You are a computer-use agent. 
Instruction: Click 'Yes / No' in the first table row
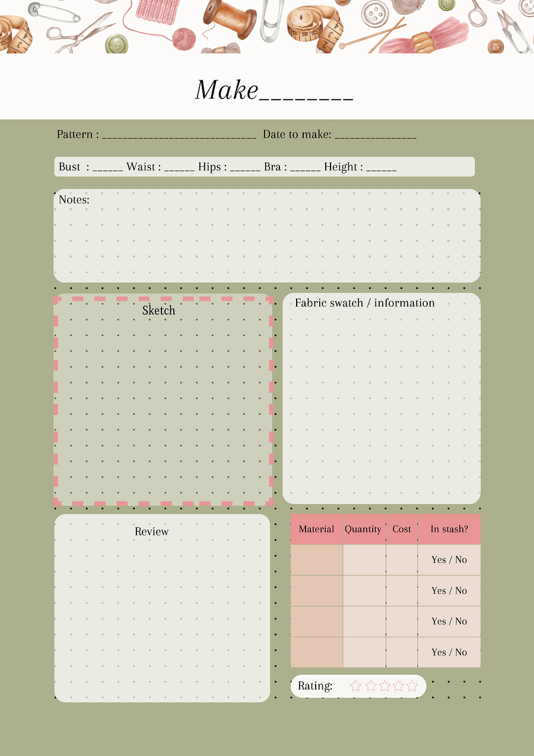449,559
